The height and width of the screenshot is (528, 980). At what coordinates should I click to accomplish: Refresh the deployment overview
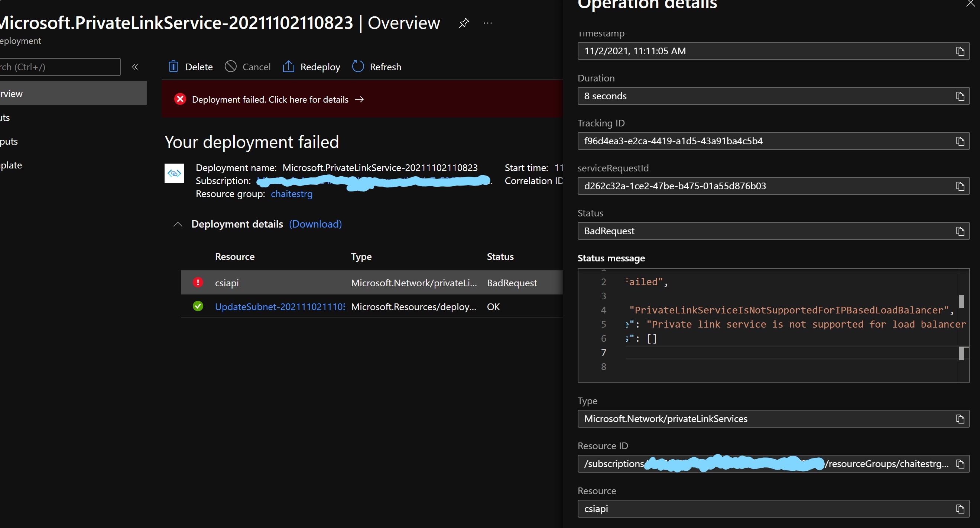(376, 67)
